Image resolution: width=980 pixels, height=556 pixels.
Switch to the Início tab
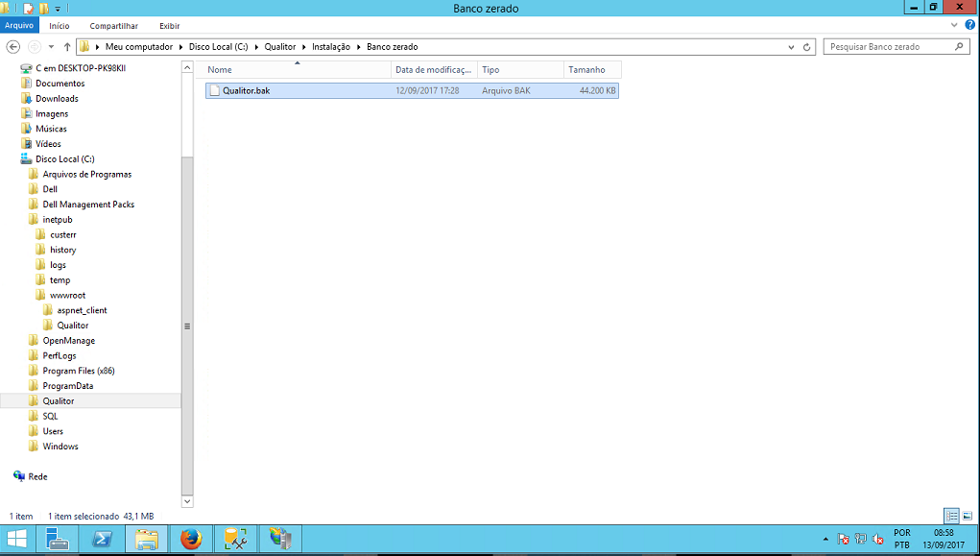[x=60, y=26]
